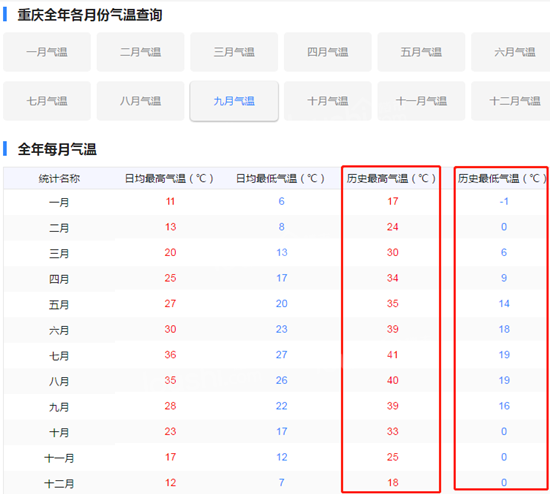Click the highlighted 九月气温 button

(x=234, y=101)
